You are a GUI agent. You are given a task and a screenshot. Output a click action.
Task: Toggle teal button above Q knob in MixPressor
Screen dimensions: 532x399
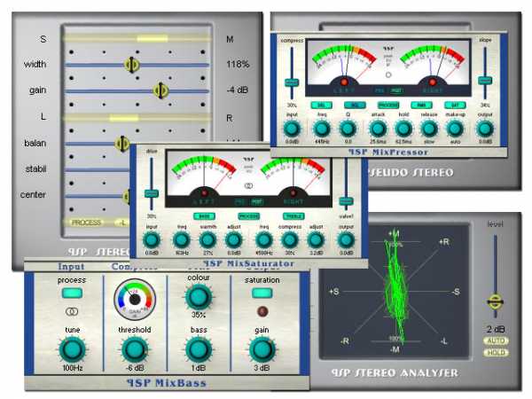tap(355, 106)
